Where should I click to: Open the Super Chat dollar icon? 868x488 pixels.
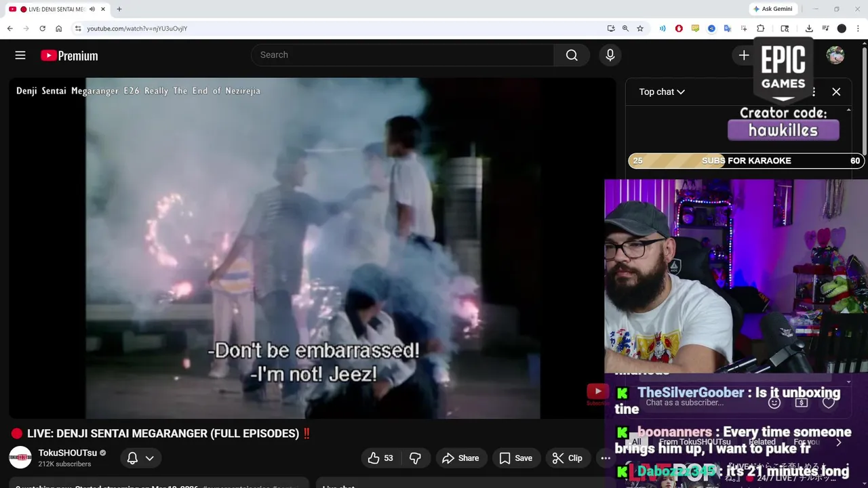pyautogui.click(x=801, y=403)
